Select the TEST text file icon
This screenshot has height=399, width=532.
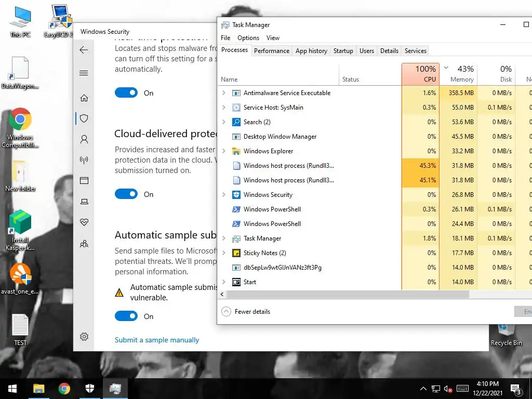(x=20, y=330)
